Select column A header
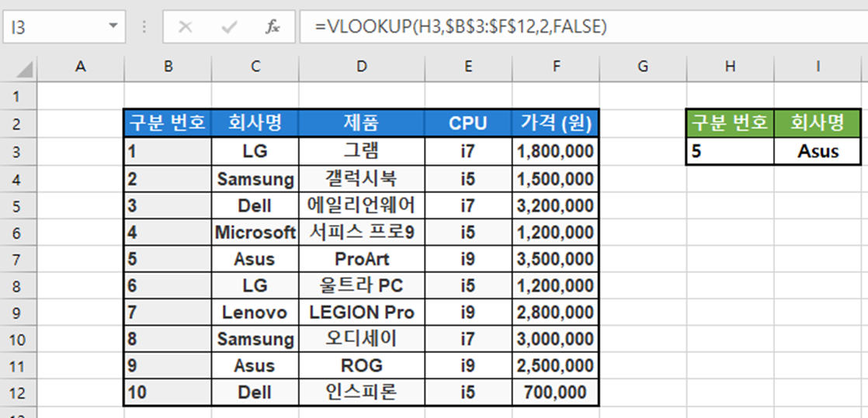Screen dimensions: 868x418 pos(81,67)
